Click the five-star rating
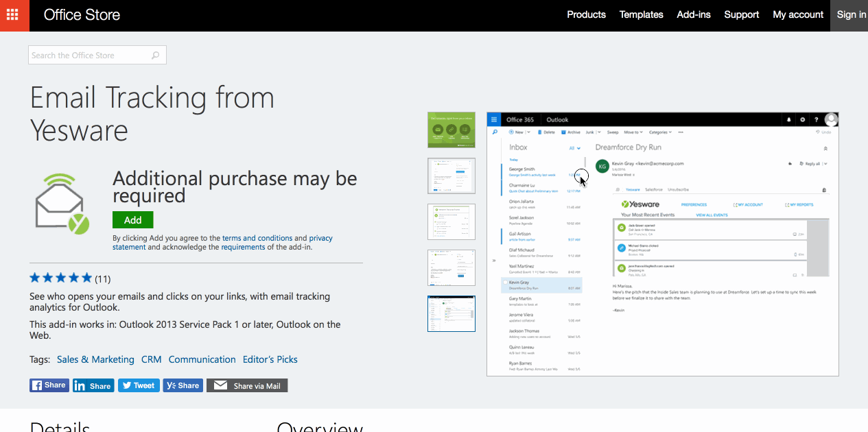 tap(60, 278)
